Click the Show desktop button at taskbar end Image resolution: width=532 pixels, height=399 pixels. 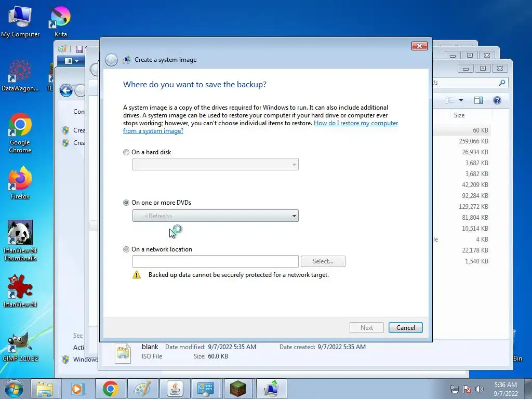pos(528,389)
